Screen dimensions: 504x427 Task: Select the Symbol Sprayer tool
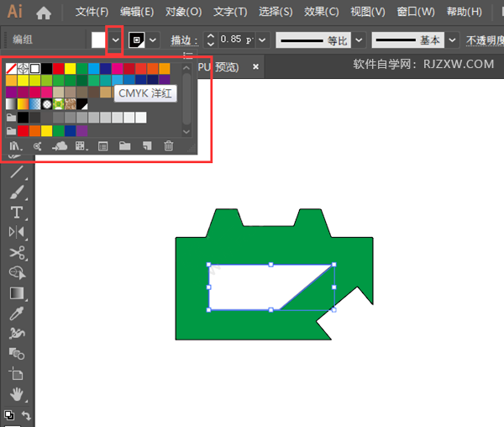17,334
